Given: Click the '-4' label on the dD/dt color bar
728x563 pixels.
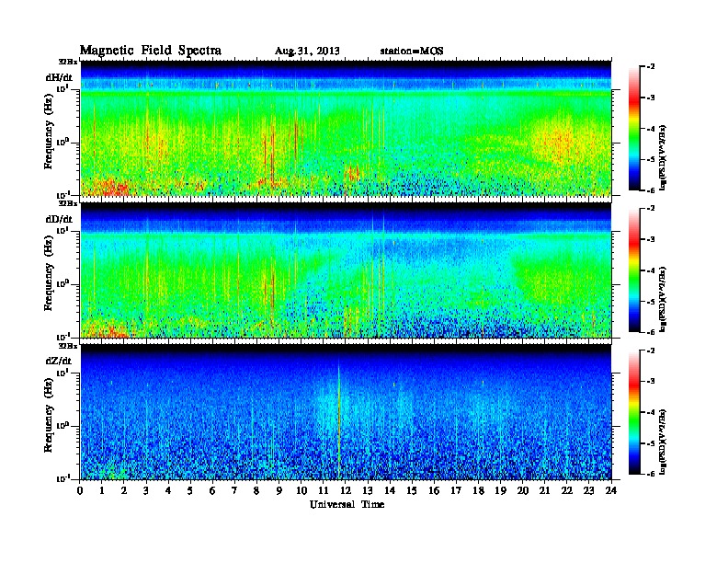Looking at the screenshot, I should (x=651, y=270).
